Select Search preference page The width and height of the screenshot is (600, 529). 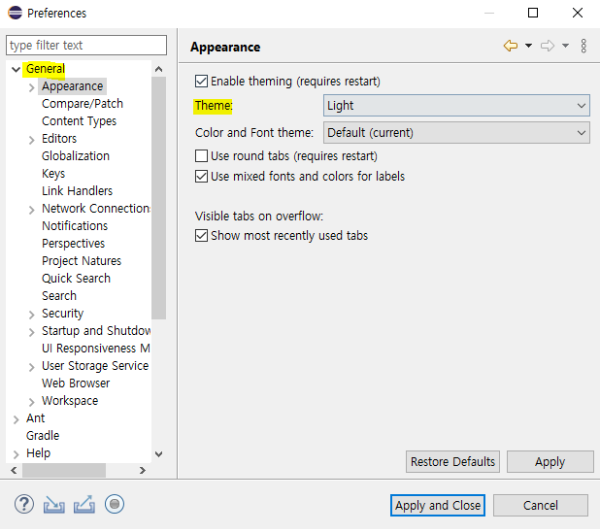(59, 296)
